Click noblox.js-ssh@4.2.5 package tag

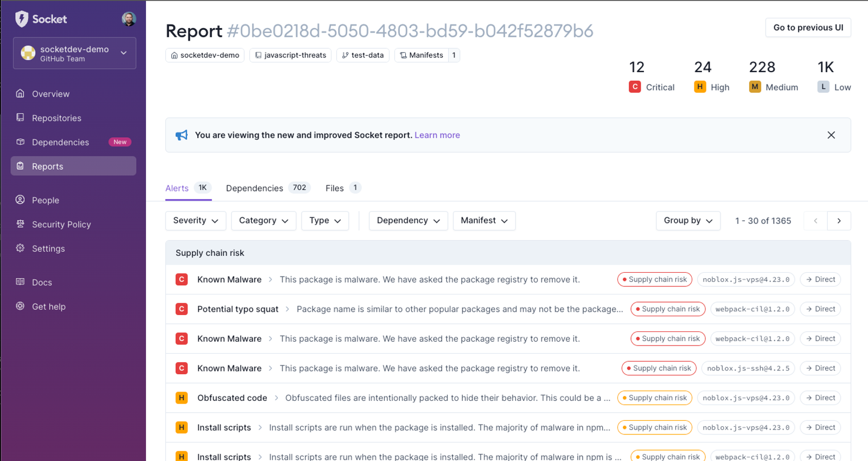748,368
